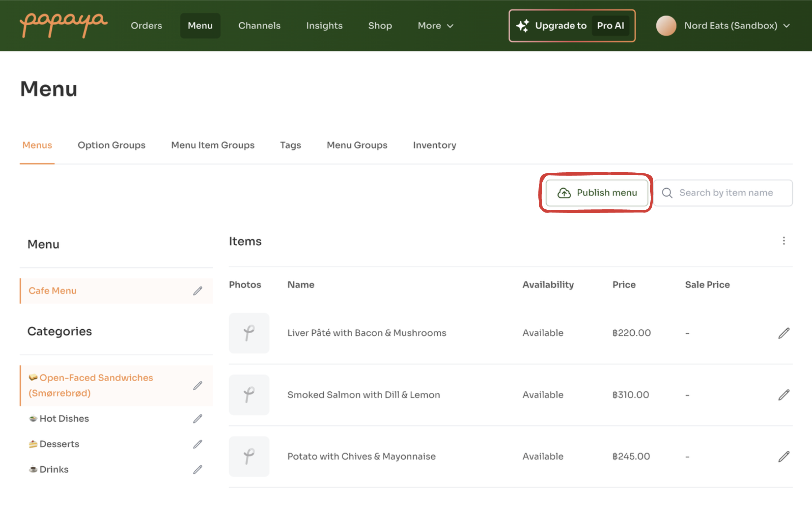Edit the Desserts category pencil icon
Viewport: 812px width, 507px height.
click(198, 444)
